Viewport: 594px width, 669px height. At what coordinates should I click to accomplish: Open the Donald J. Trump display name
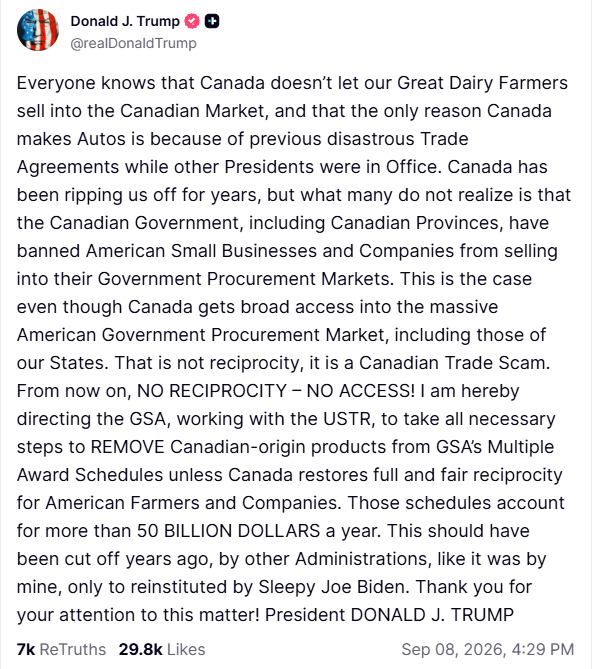(x=125, y=21)
